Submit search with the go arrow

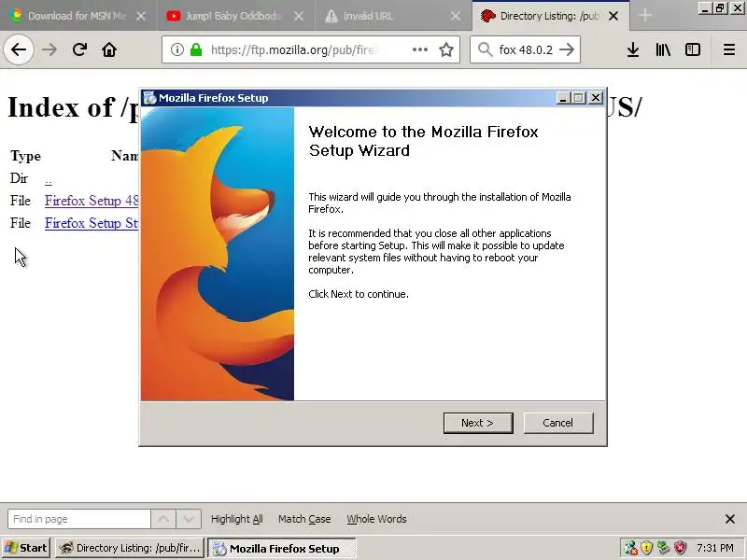[567, 49]
